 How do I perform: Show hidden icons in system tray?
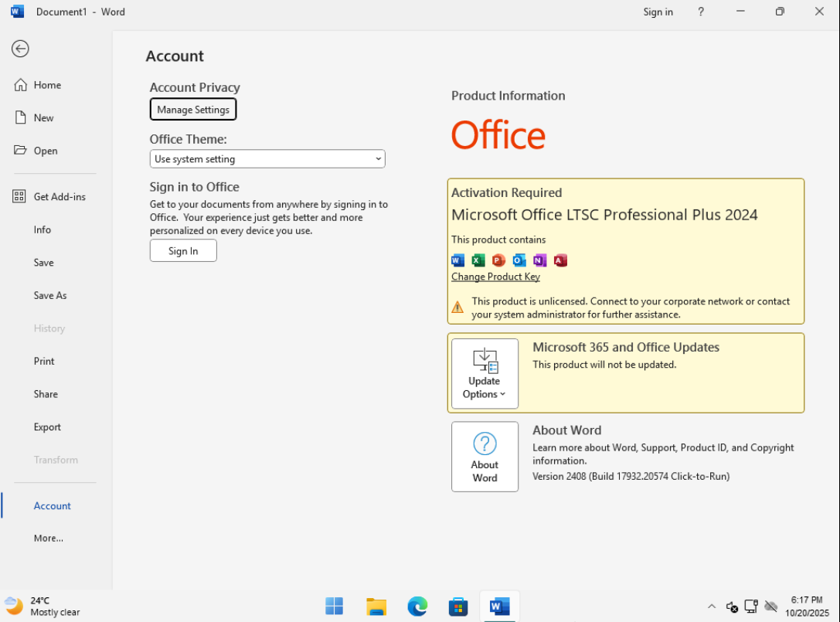(x=711, y=607)
